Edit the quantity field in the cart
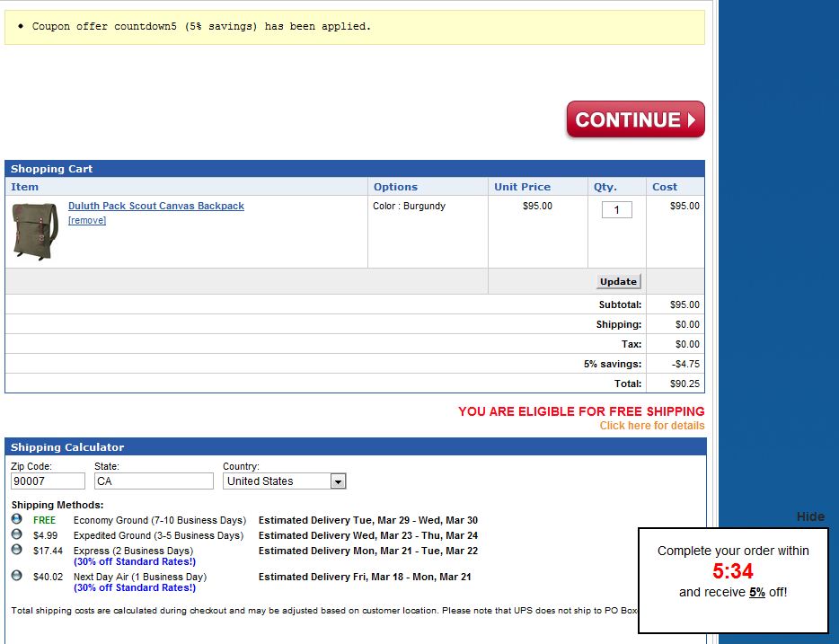Screen dimensions: 839x644 click(616, 209)
